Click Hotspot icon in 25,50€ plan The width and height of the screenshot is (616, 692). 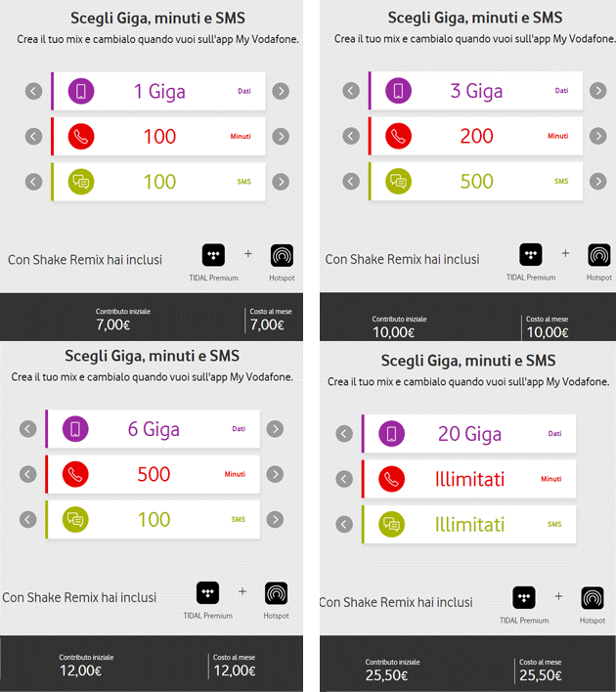(x=593, y=598)
